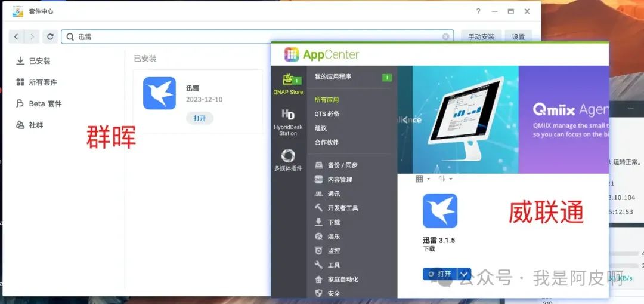
Task: Open Package Center help question mark
Action: click(x=478, y=11)
